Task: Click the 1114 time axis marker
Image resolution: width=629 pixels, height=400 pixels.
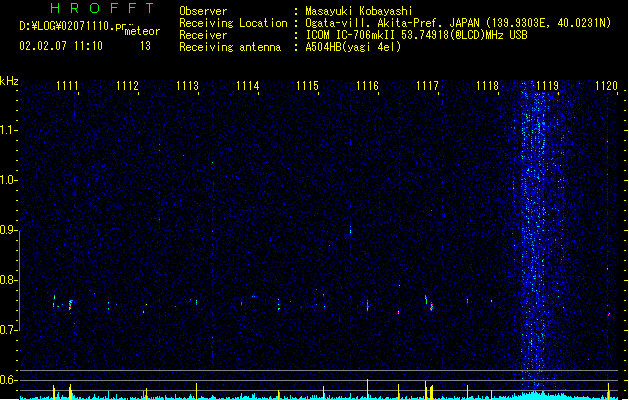Action: pyautogui.click(x=248, y=86)
